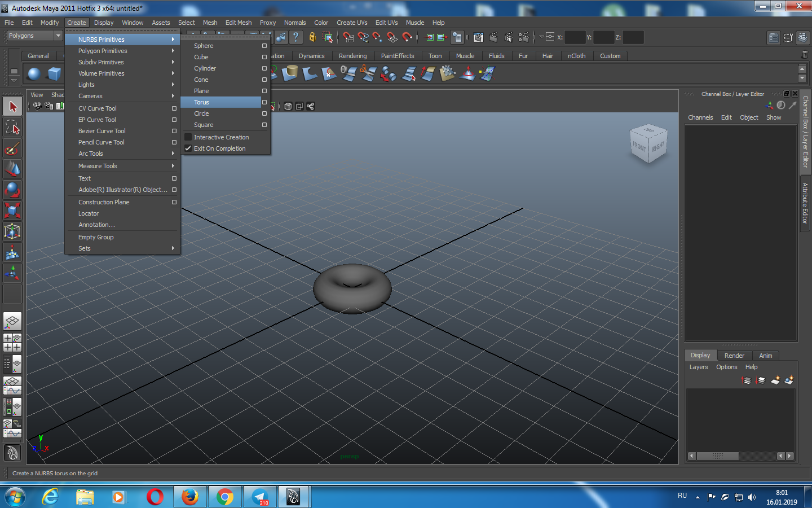Choose the Lasso selection tool
812x508 pixels.
(x=12, y=127)
